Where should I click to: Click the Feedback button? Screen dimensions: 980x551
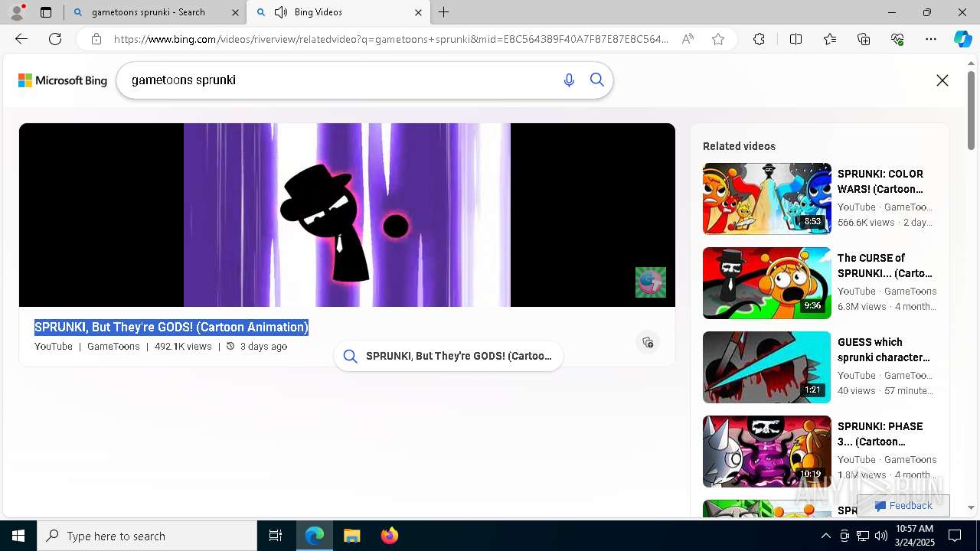click(x=903, y=506)
